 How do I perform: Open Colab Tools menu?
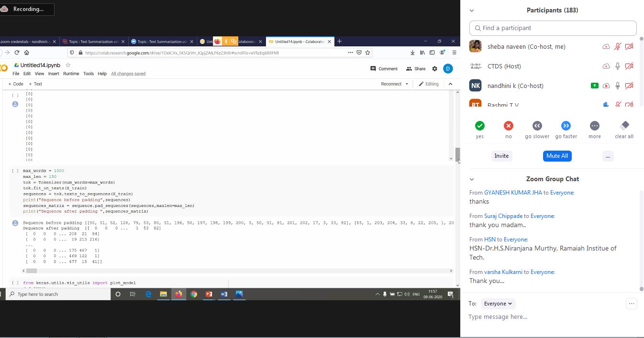[89, 74]
